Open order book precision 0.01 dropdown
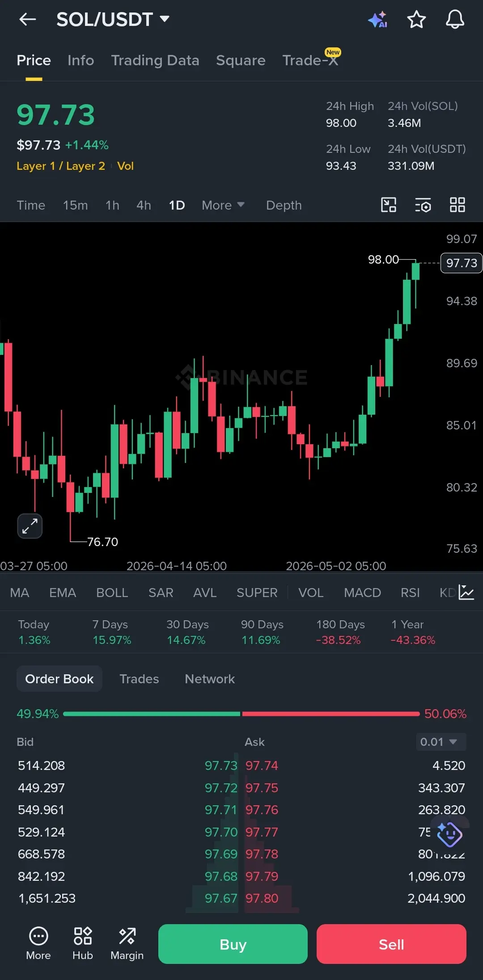The image size is (483, 980). pos(441,742)
